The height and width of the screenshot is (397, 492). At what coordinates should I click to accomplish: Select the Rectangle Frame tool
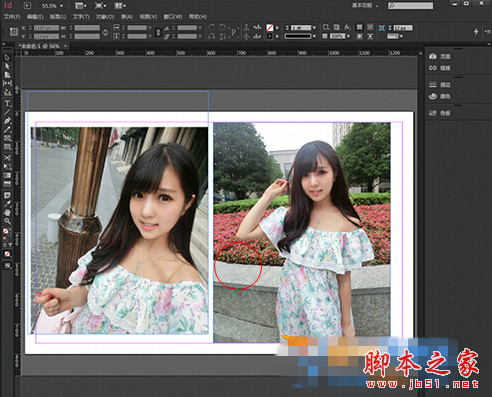pos(7,138)
